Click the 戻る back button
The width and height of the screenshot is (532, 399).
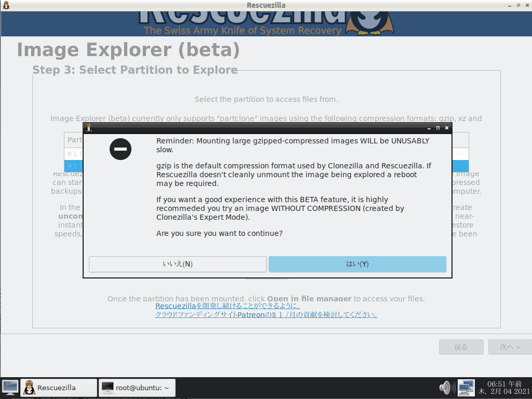pyautogui.click(x=461, y=347)
